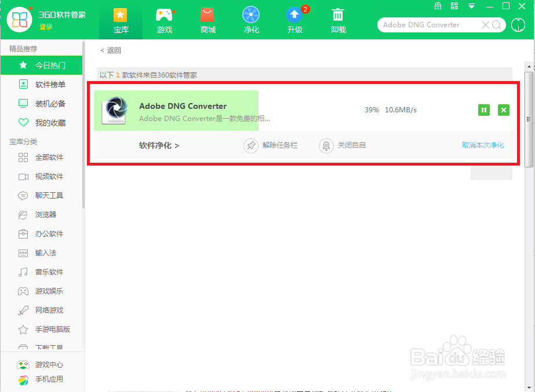Screen dimensions: 535x392
Task: Open the 升级 upgrade tab
Action: 295,20
